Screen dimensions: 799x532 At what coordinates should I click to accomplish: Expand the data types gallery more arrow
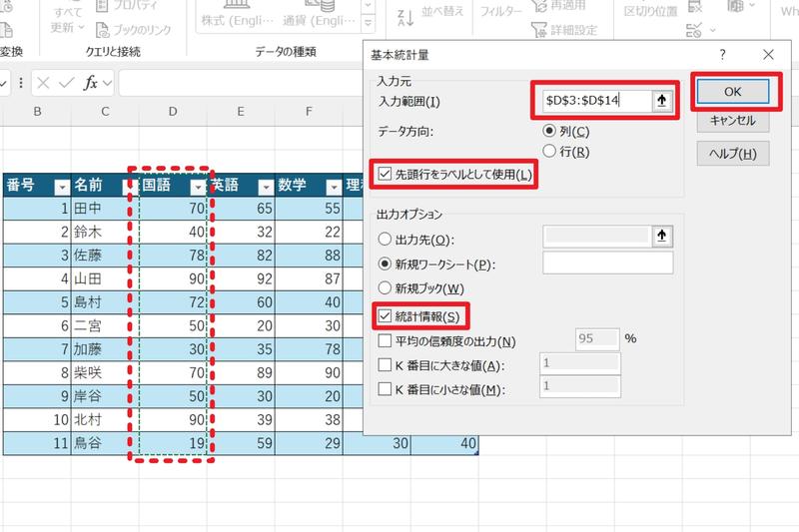368,23
